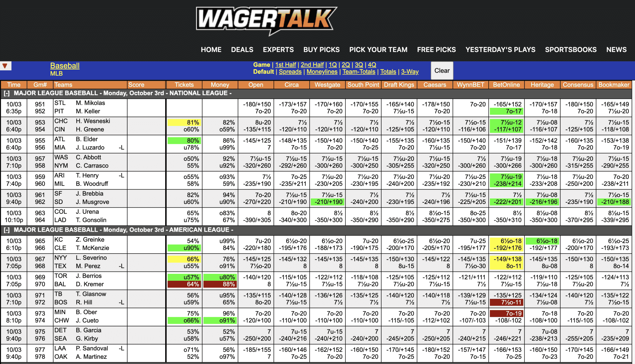Click red BetOnline 7o-19 cell for MIN/CHW
The image size is (635, 364).
pyautogui.click(x=507, y=313)
